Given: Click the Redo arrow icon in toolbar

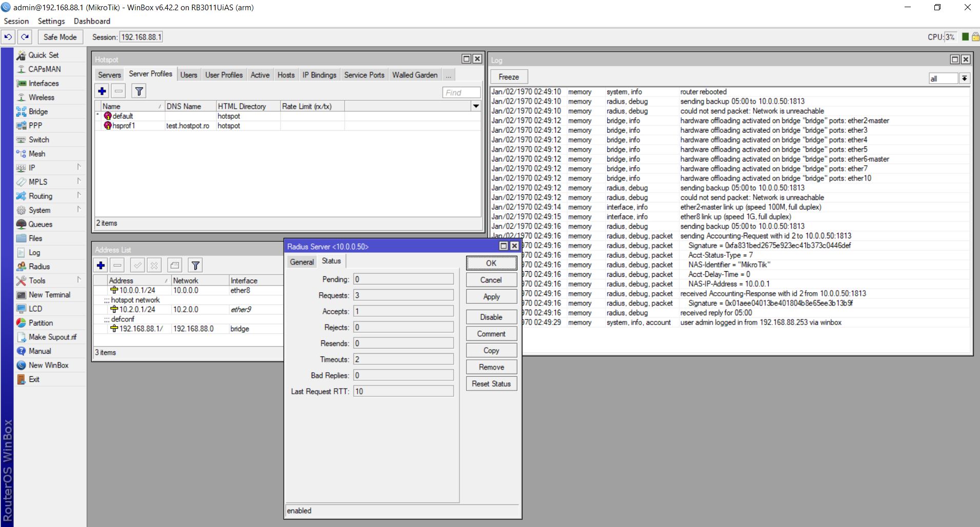Looking at the screenshot, I should click(25, 37).
